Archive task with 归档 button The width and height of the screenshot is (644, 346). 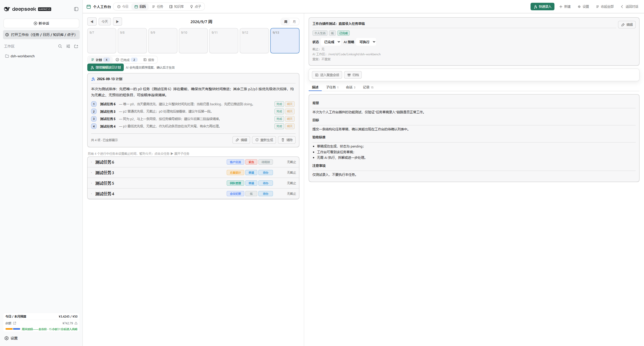pos(353,75)
